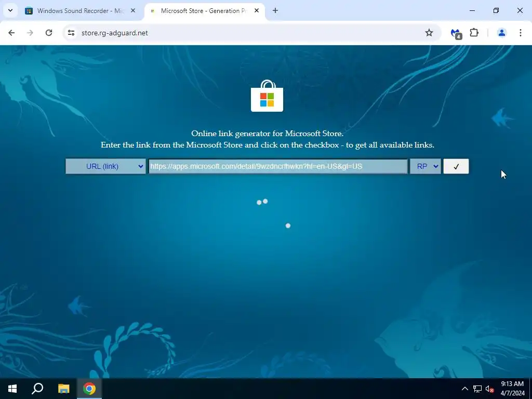The image size is (532, 399).
Task: Click the Microsoft Store bag logo
Action: 267,96
